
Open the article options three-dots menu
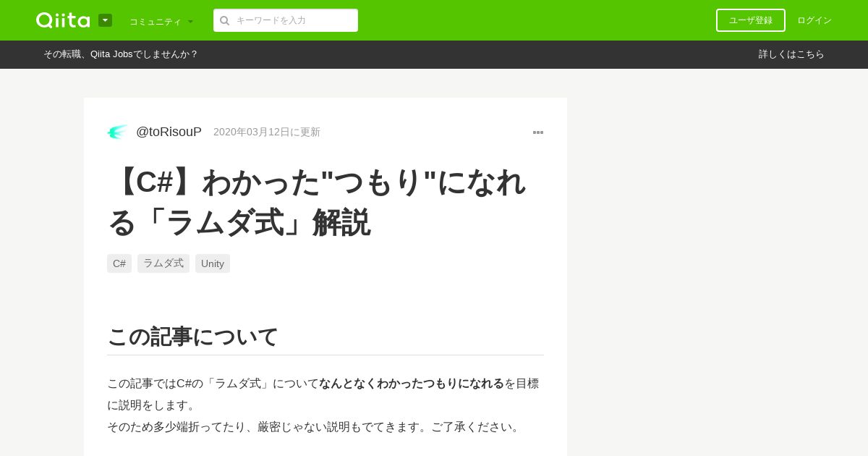(538, 132)
